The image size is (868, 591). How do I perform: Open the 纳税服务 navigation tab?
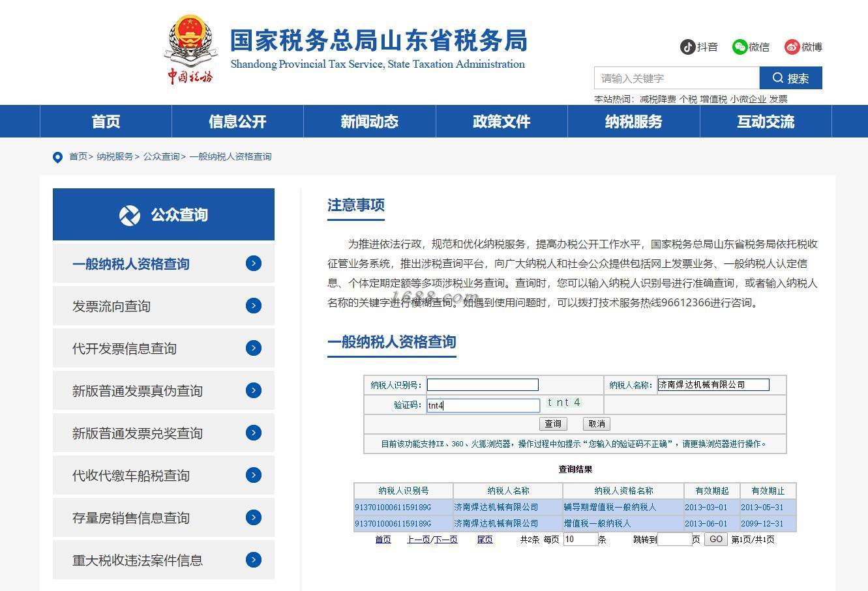click(x=633, y=122)
